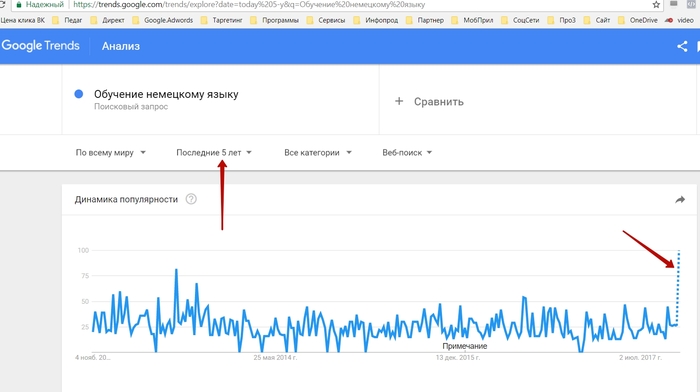This screenshot has height=392, width=700.
Task: Click the browser address bar URL
Action: click(249, 5)
